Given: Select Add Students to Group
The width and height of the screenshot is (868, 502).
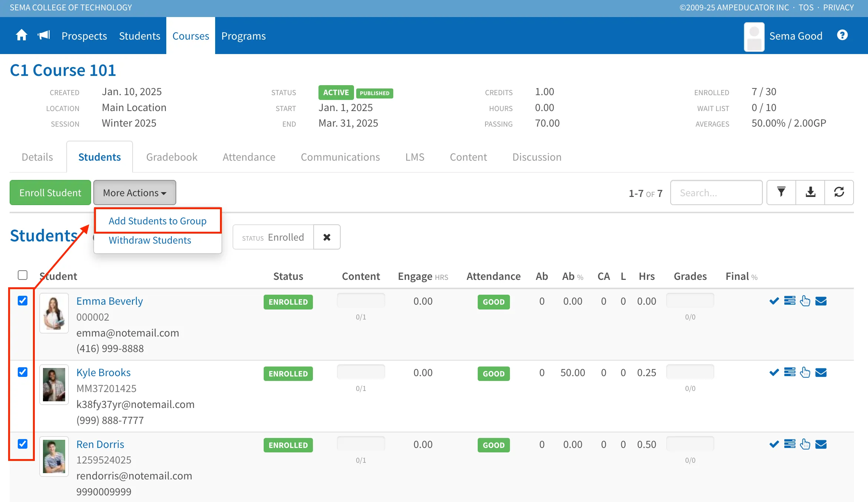Looking at the screenshot, I should 158,221.
